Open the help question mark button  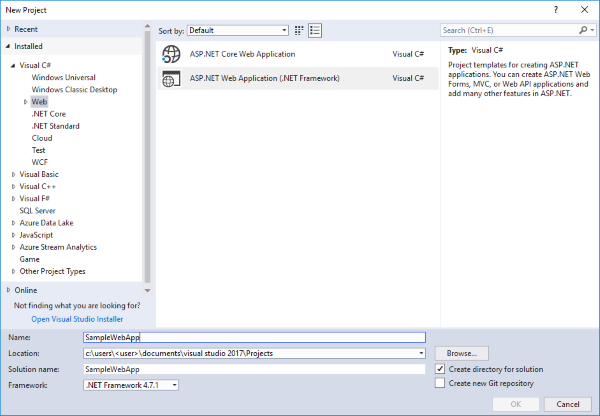click(556, 10)
